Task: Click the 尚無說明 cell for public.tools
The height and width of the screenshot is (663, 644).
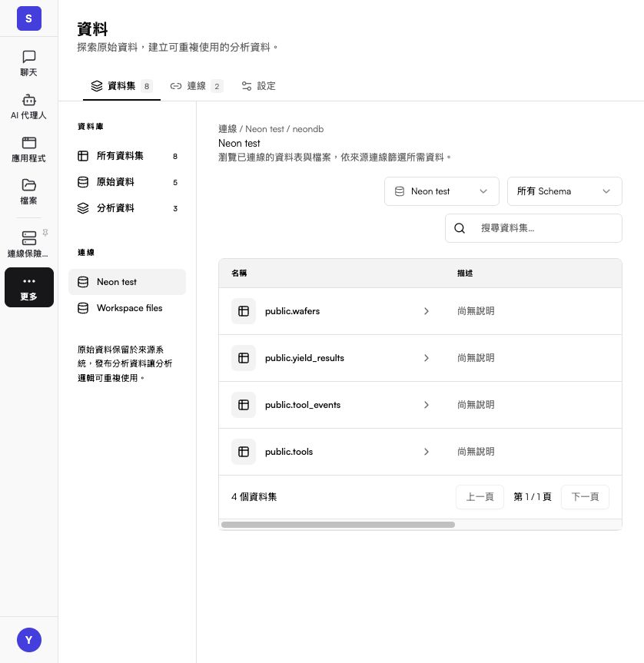Action: 476,452
